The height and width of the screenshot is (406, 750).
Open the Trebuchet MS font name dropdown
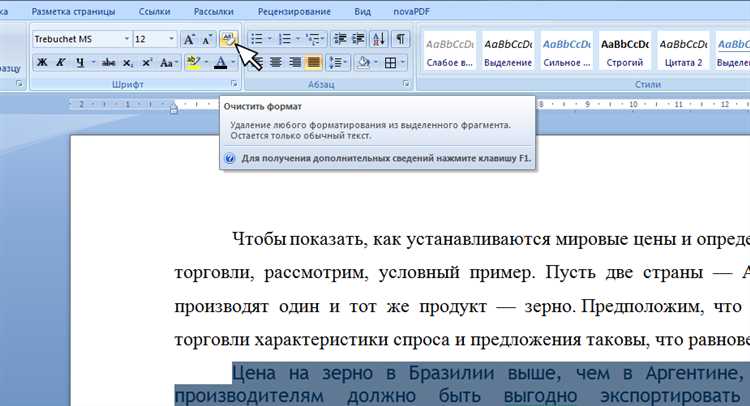click(127, 39)
